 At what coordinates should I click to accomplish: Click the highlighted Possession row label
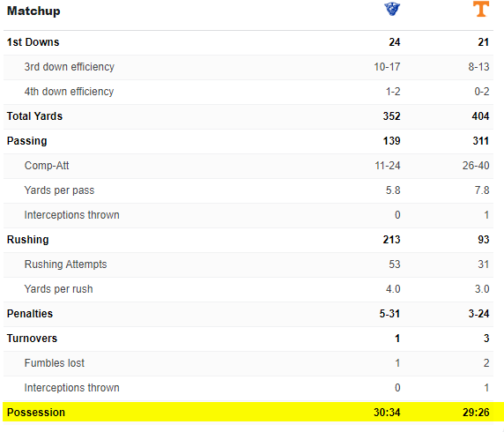pos(36,413)
